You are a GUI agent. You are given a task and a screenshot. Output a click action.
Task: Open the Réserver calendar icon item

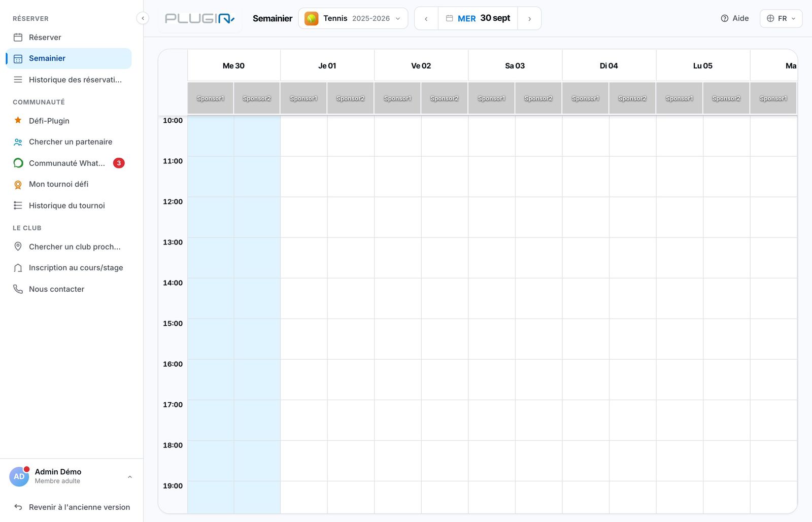(18, 37)
